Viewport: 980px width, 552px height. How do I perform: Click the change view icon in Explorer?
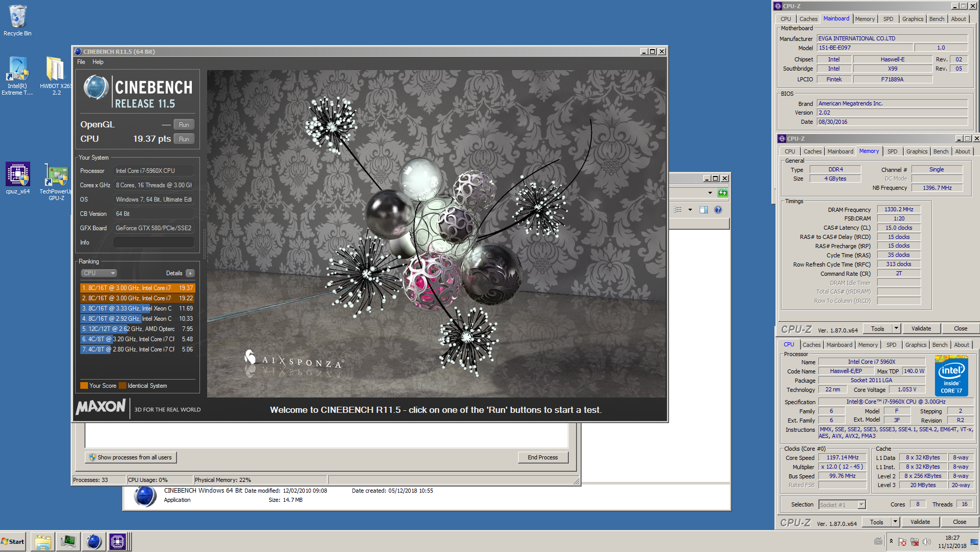[678, 210]
